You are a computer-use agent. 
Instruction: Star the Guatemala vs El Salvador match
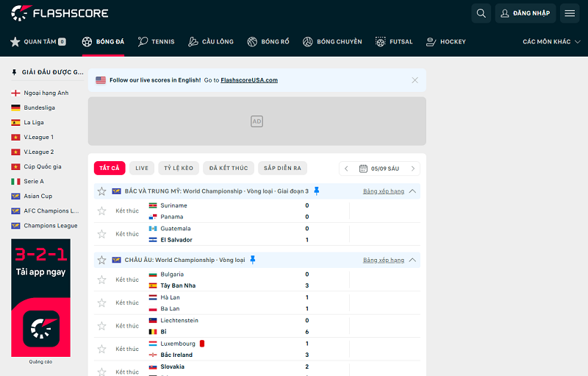click(101, 234)
